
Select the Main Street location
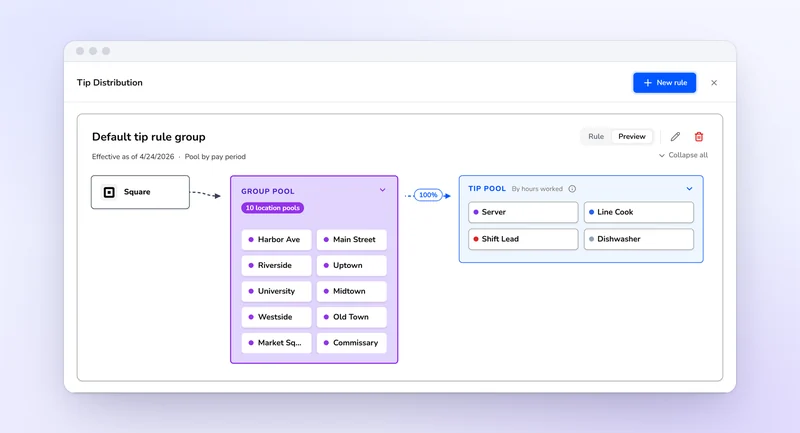352,239
